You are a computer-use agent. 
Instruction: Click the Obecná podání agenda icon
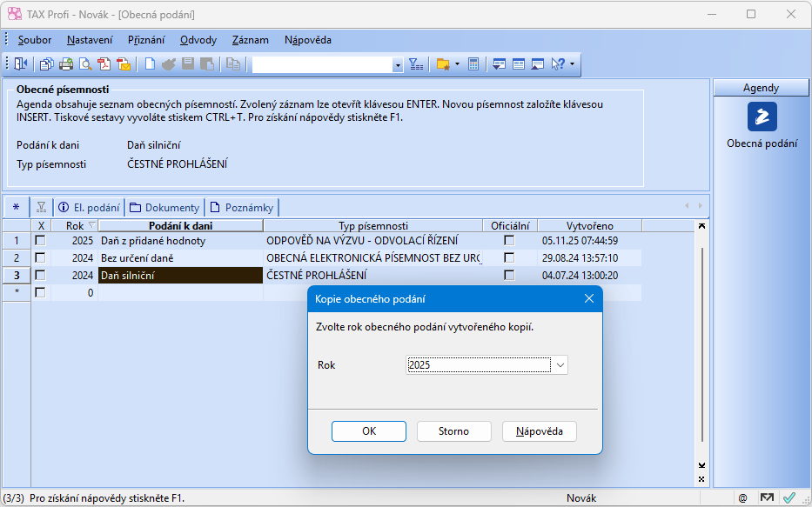[762, 117]
